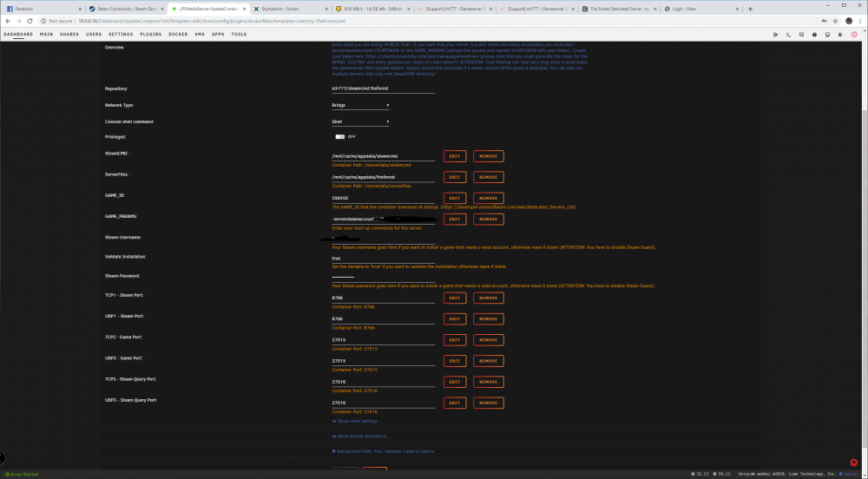The height and width of the screenshot is (479, 868).
Task: Go to the Dashboard menu
Action: 18,35
